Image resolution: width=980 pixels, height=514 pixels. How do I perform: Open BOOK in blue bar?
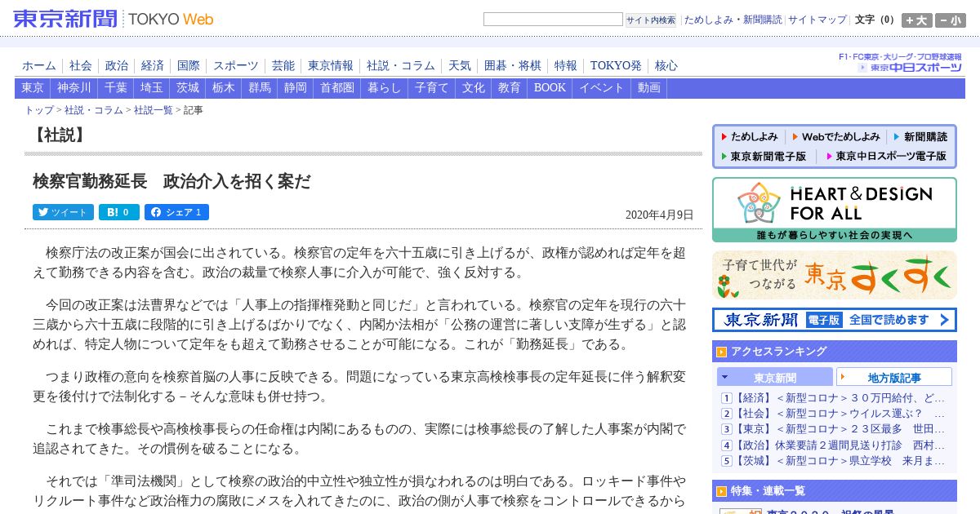[550, 88]
